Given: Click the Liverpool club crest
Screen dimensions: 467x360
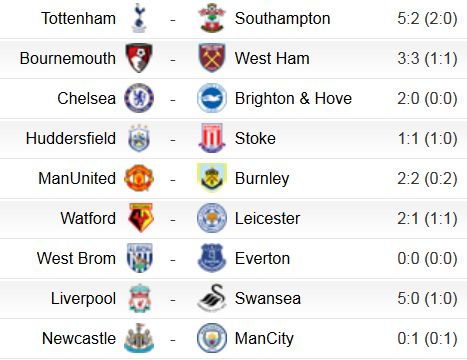Looking at the screenshot, I should click(x=140, y=298).
